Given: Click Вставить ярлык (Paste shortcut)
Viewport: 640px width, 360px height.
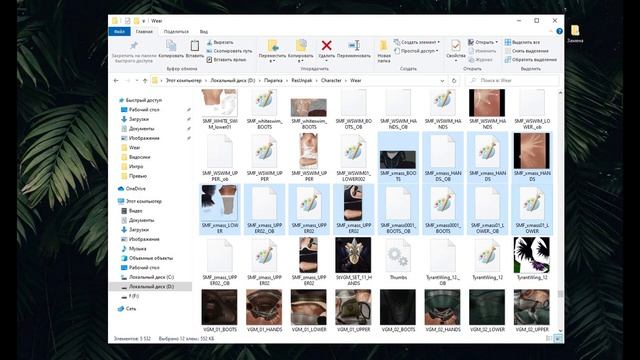Looking at the screenshot, I should pyautogui.click(x=226, y=60).
